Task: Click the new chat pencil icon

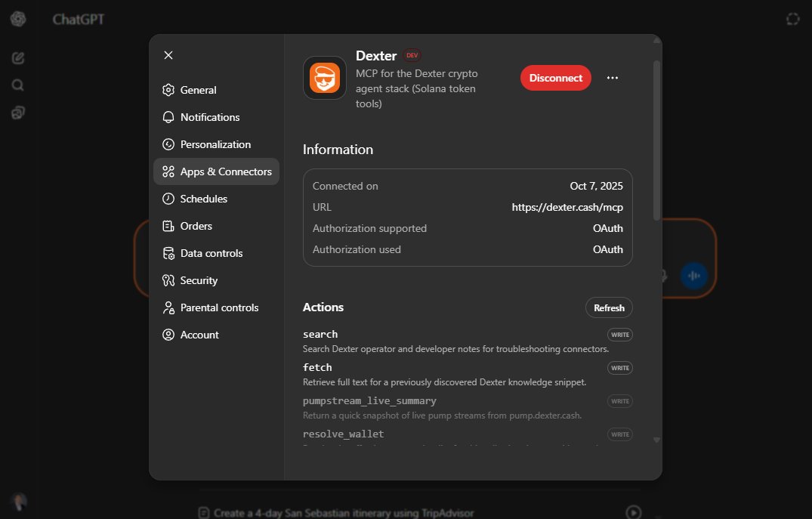Action: (x=18, y=57)
